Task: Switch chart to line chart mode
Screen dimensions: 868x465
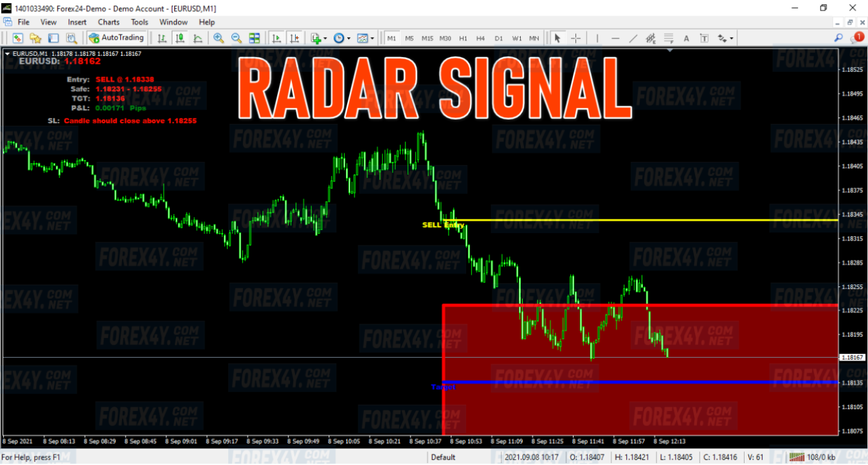Action: tap(198, 38)
